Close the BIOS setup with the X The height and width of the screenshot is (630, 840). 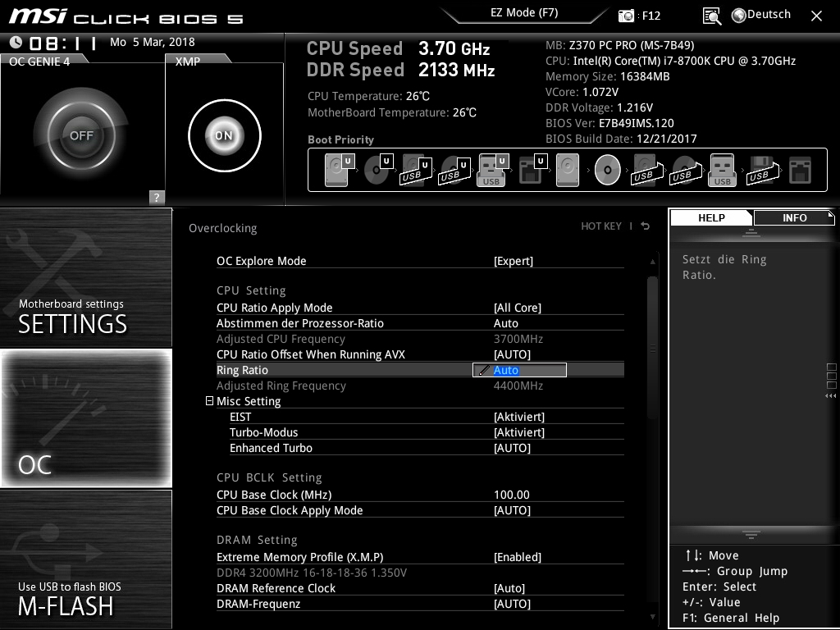(816, 16)
